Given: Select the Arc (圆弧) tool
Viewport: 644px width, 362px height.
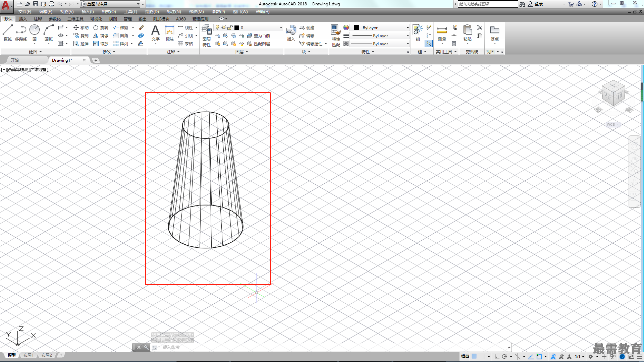Looking at the screenshot, I should tap(49, 33).
